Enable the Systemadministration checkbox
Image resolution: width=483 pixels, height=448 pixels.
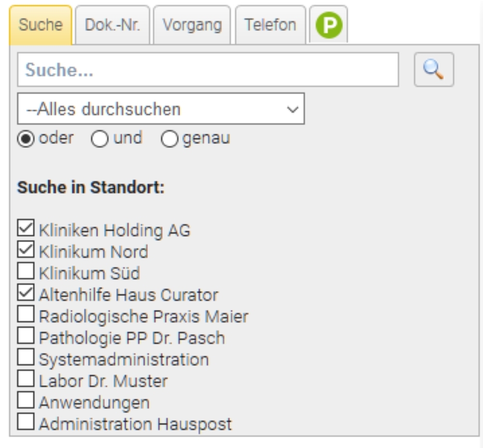[x=26, y=358]
